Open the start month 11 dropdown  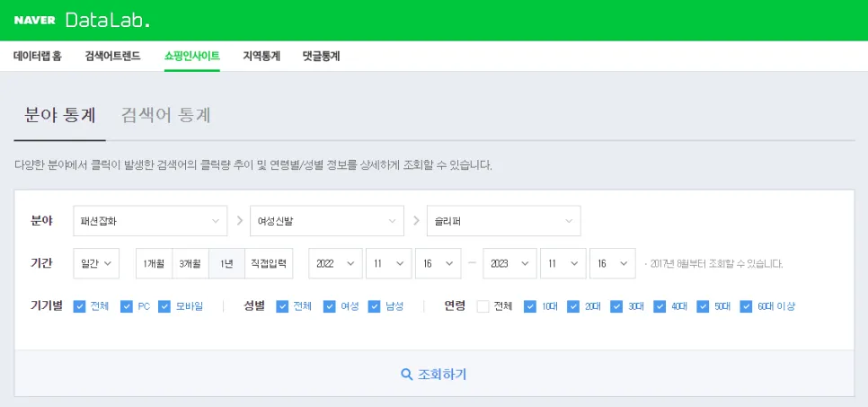pyautogui.click(x=388, y=263)
